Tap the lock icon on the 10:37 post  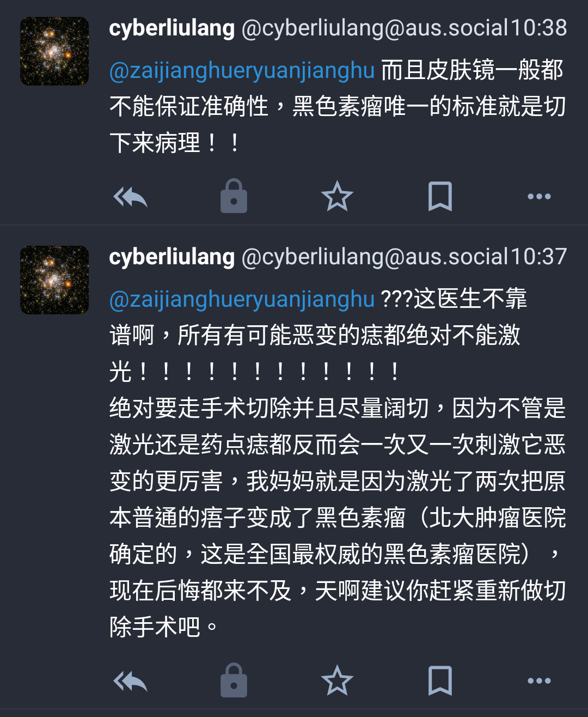[x=234, y=680]
